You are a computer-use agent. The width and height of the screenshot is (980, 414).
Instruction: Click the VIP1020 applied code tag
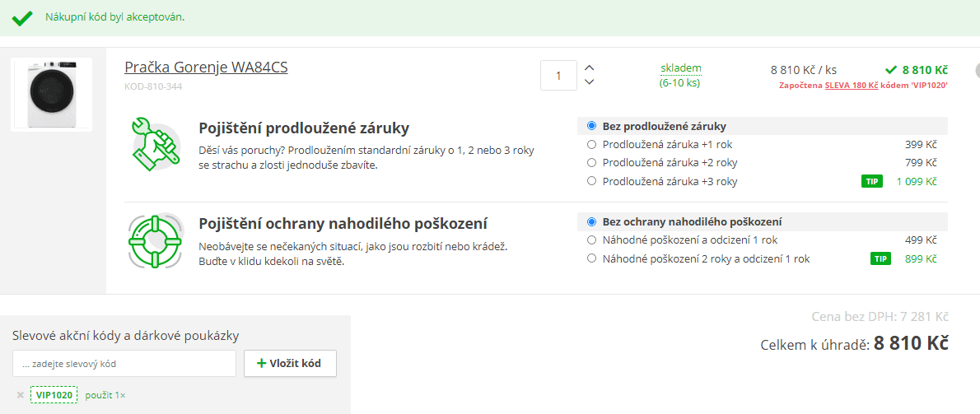tap(54, 395)
